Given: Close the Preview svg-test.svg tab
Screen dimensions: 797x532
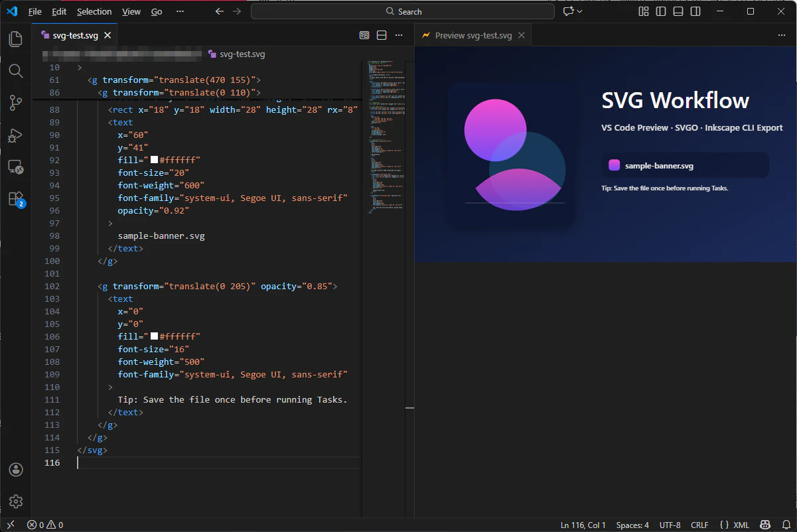Looking at the screenshot, I should click(522, 35).
